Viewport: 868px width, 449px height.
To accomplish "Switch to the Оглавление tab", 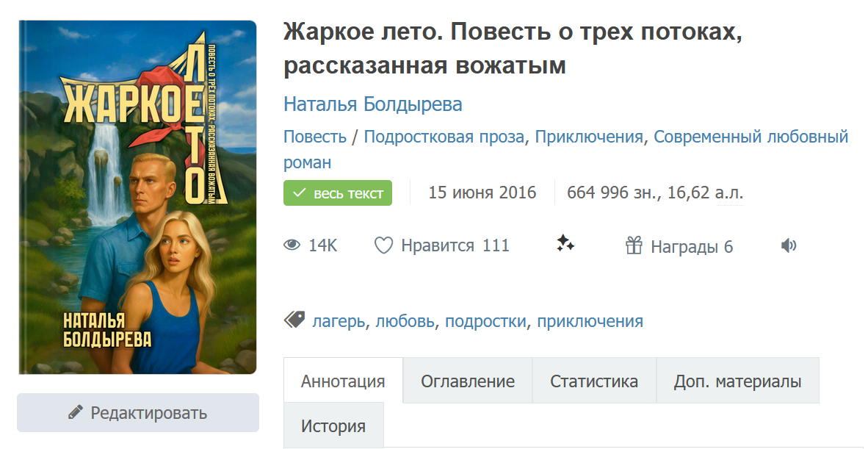I will click(x=468, y=381).
